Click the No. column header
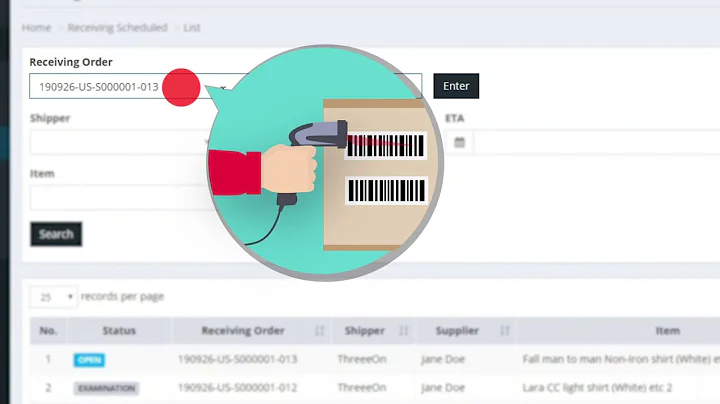720x404 pixels. [48, 331]
